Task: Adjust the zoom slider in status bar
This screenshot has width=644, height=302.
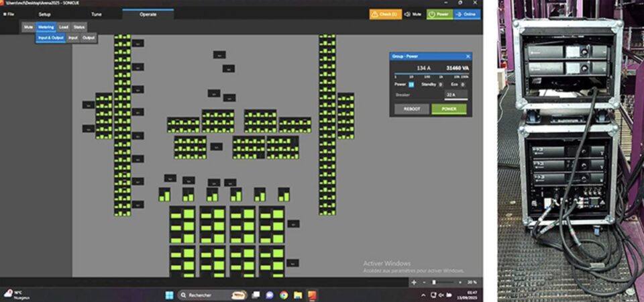Action: click(x=434, y=283)
